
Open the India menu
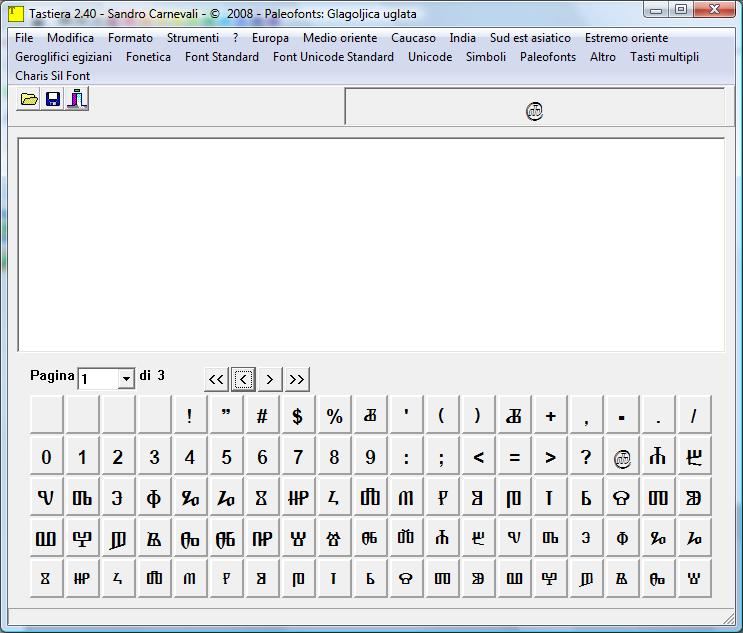point(462,38)
